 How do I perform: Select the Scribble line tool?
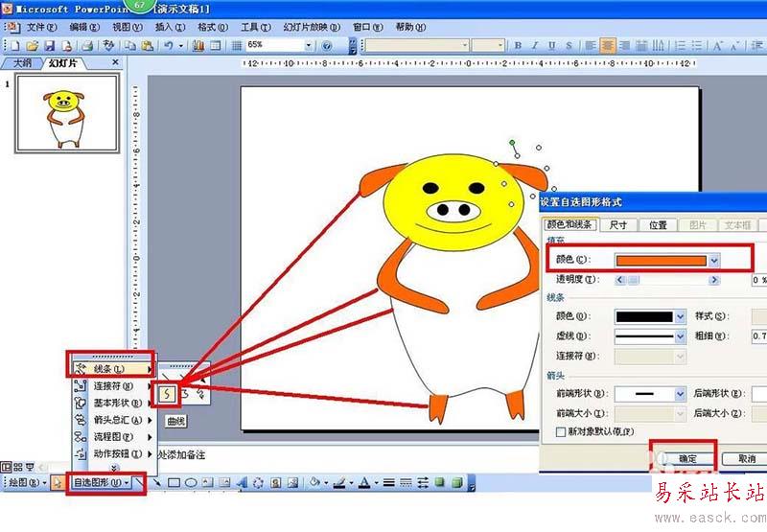(200, 393)
